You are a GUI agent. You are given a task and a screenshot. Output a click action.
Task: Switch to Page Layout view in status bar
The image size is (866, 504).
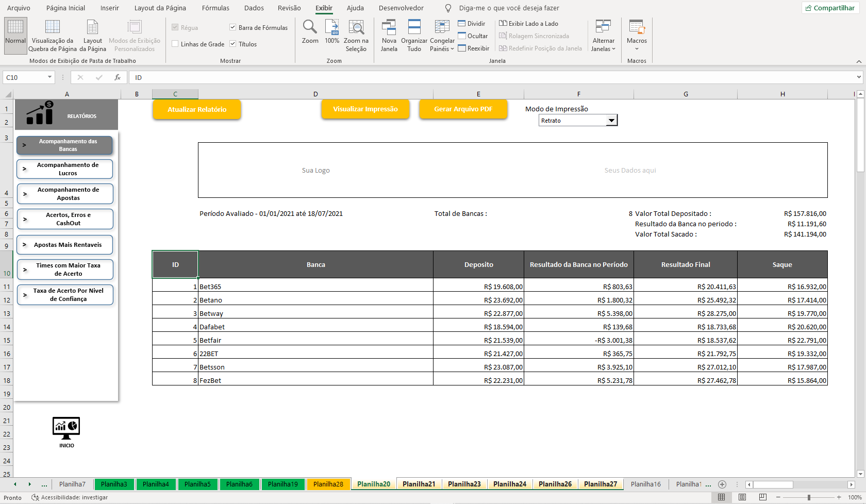coord(742,497)
